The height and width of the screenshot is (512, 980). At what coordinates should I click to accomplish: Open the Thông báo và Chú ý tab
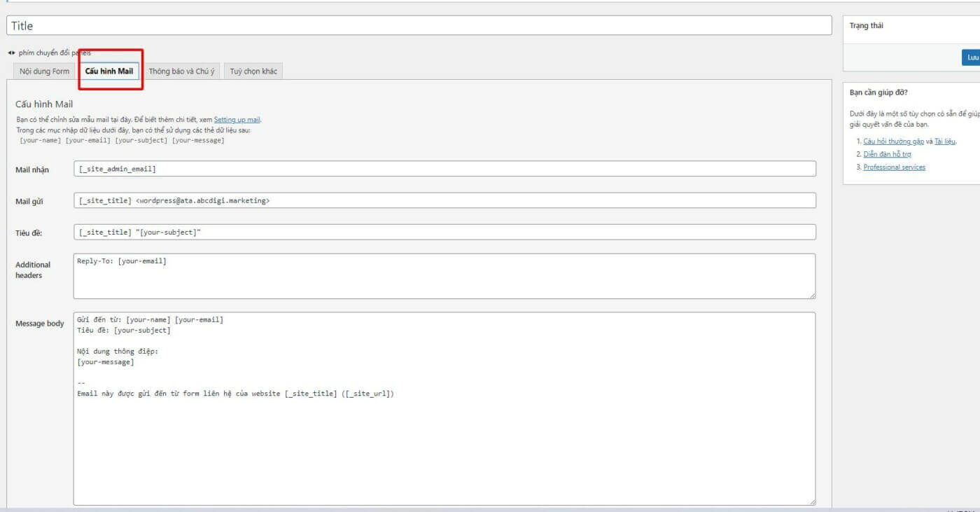point(182,71)
